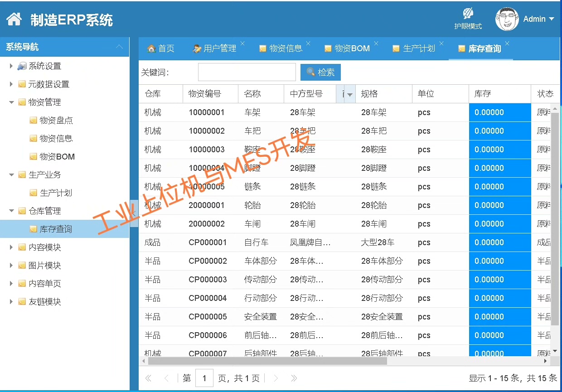The width and height of the screenshot is (562, 392).
Task: Switch to the 生产计划 tab
Action: click(414, 48)
